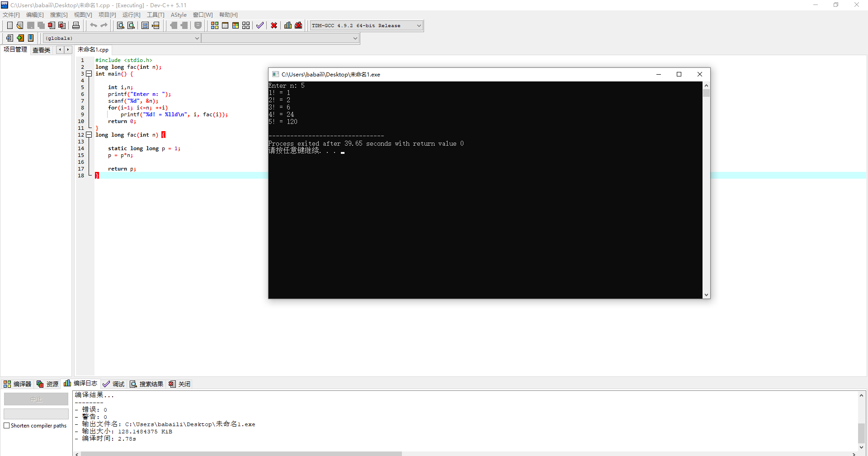Image resolution: width=868 pixels, height=456 pixels.
Task: Click the Save All toolbar icon
Action: 41,25
